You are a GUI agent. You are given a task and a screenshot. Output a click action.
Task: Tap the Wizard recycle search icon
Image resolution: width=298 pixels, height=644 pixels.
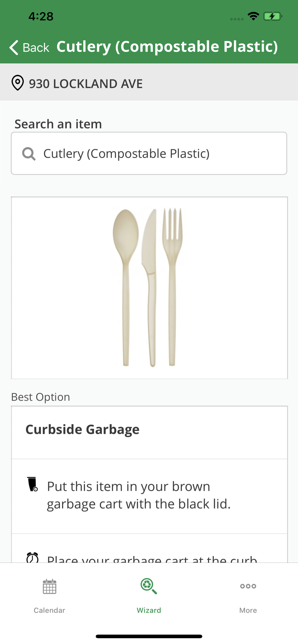coord(149,586)
